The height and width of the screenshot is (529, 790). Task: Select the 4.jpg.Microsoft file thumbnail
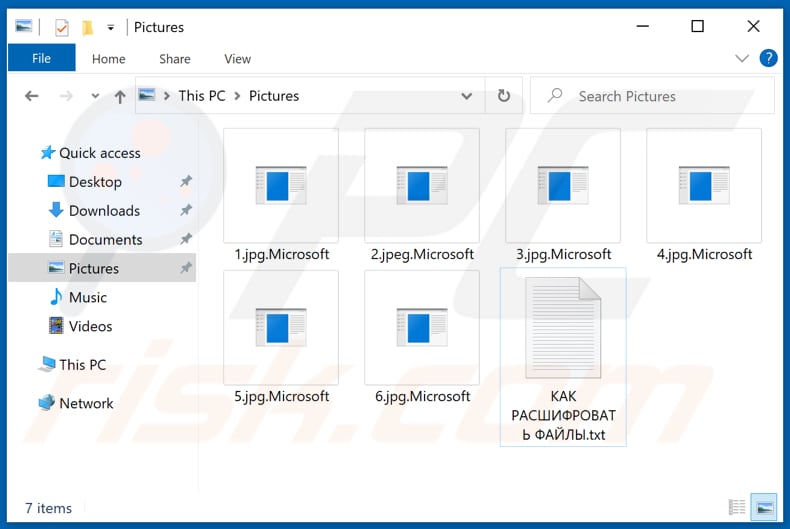coord(704,185)
